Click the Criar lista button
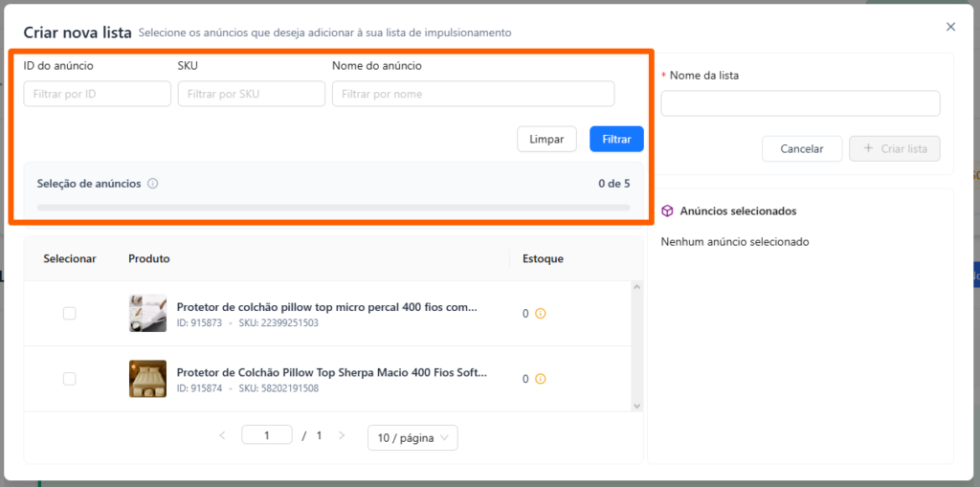 click(x=894, y=149)
